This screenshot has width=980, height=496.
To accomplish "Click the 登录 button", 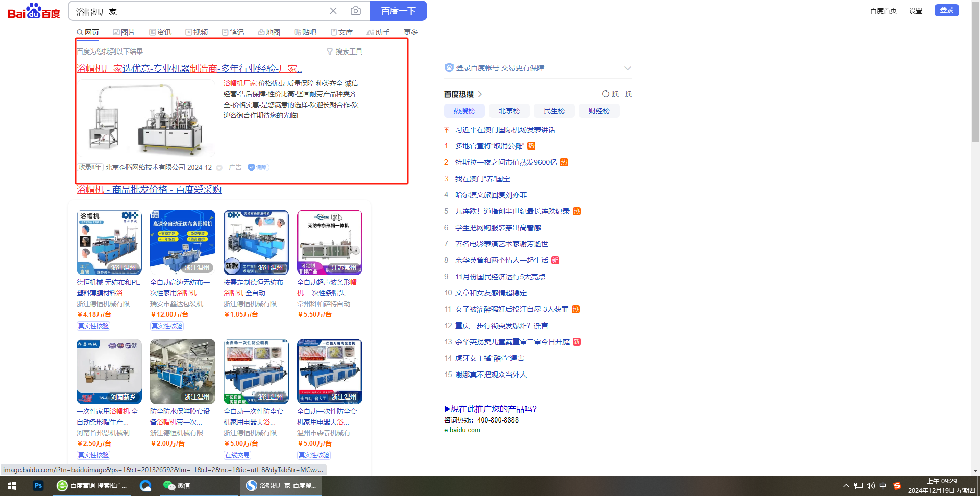I will click(947, 10).
